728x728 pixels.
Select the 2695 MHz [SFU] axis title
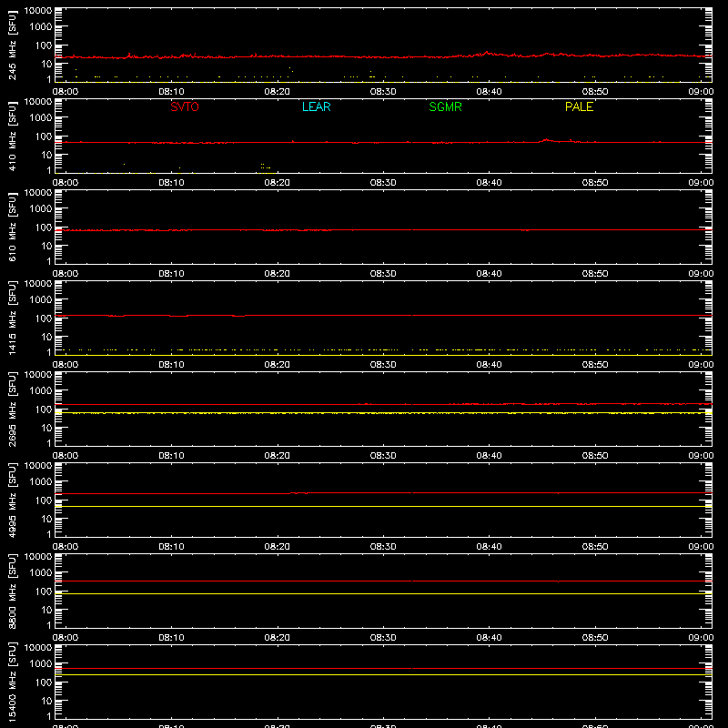pyautogui.click(x=12, y=409)
